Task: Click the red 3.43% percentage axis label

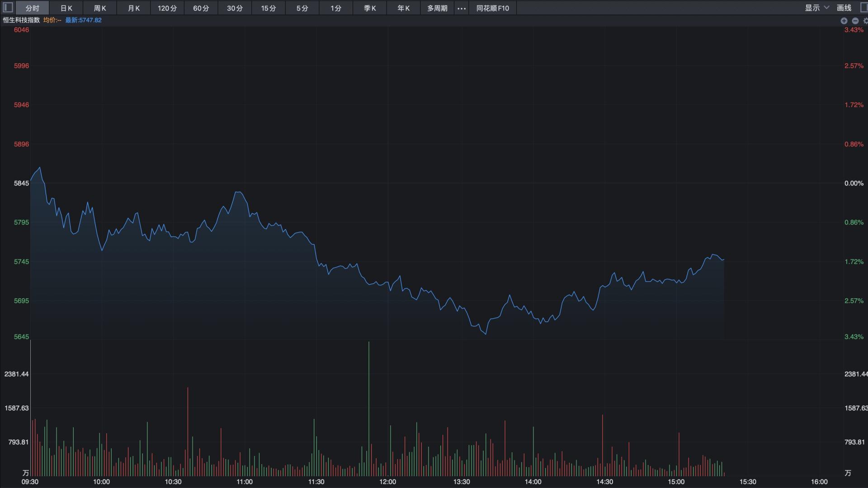Action: point(854,30)
